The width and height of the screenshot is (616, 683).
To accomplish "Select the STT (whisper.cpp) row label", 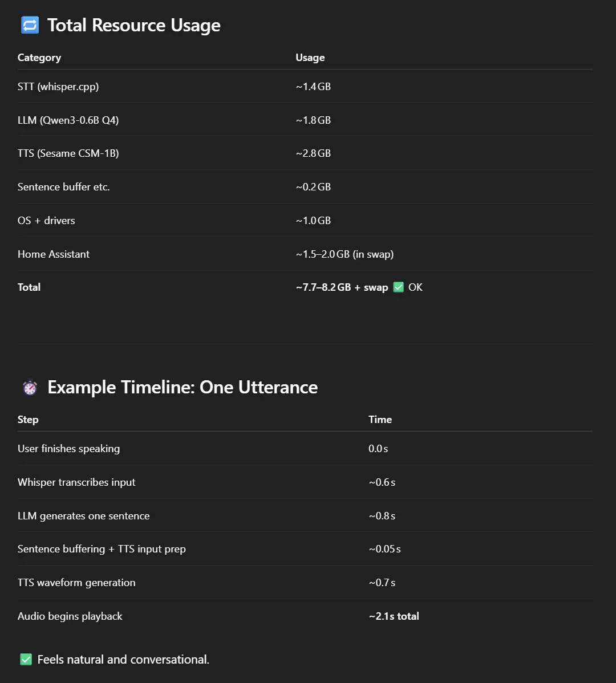I will (58, 87).
